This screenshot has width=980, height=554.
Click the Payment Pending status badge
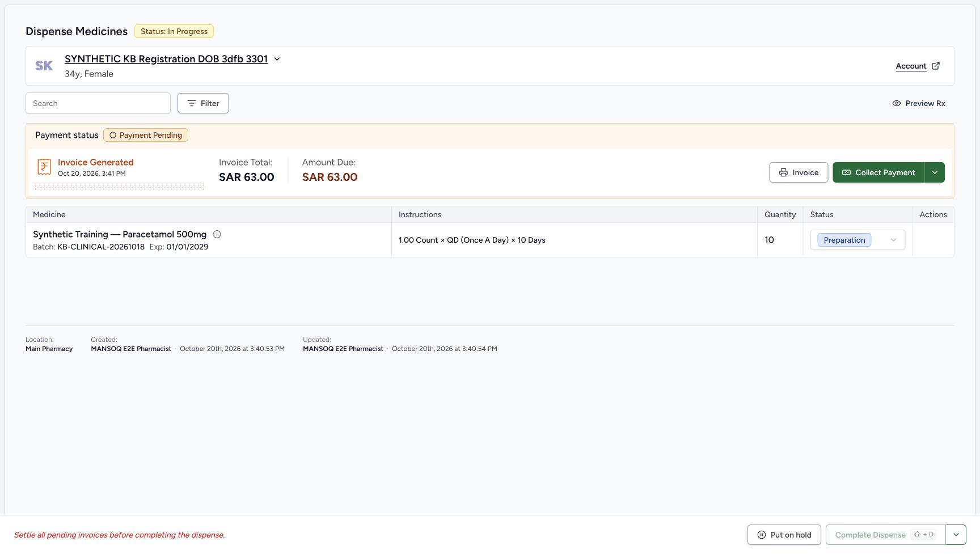click(x=146, y=135)
